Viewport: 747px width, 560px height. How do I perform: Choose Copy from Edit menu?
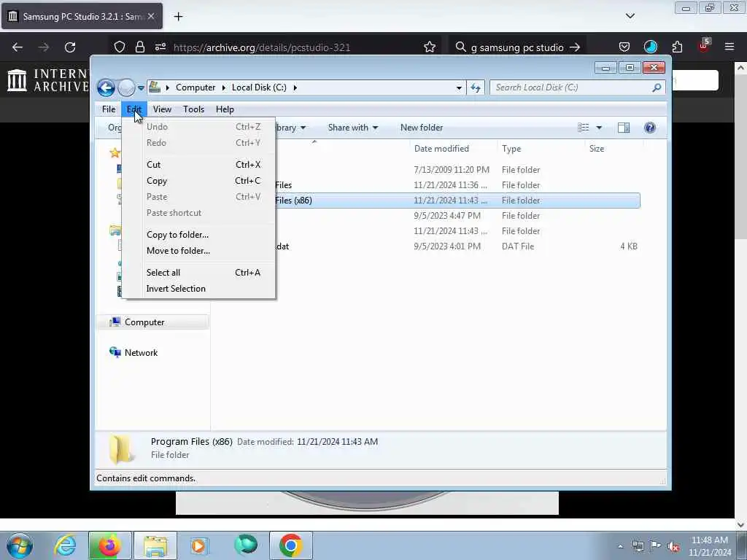(x=199, y=181)
